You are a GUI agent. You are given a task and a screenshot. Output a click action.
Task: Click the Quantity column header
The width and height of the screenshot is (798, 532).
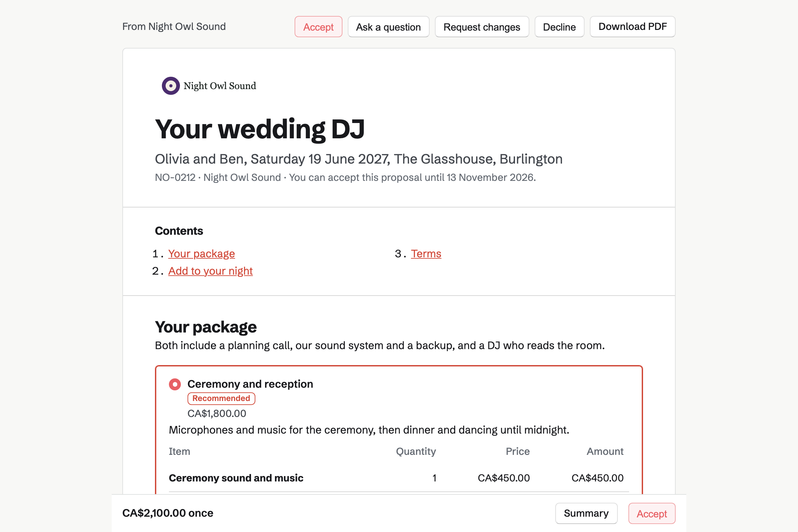(x=416, y=451)
